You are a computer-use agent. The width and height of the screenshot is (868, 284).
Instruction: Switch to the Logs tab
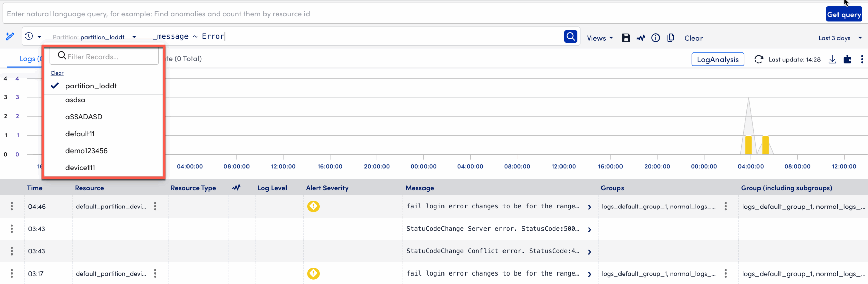30,59
